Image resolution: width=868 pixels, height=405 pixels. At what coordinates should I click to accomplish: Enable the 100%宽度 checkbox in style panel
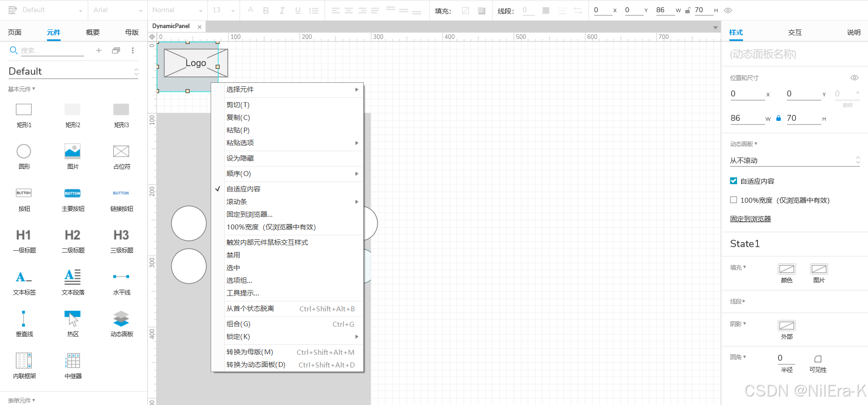(733, 200)
